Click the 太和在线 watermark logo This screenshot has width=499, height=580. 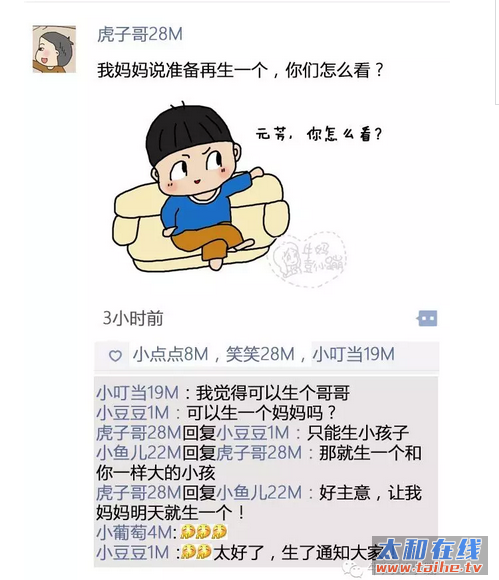click(430, 549)
